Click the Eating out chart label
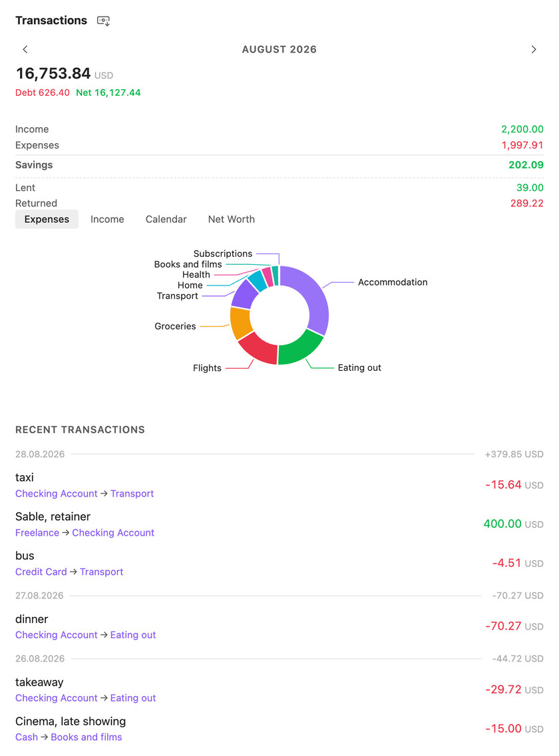Image resolution: width=559 pixels, height=756 pixels. [x=359, y=367]
